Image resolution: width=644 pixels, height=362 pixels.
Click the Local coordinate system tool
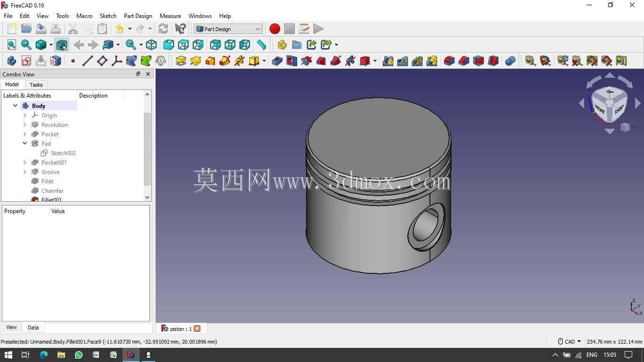[x=116, y=61]
